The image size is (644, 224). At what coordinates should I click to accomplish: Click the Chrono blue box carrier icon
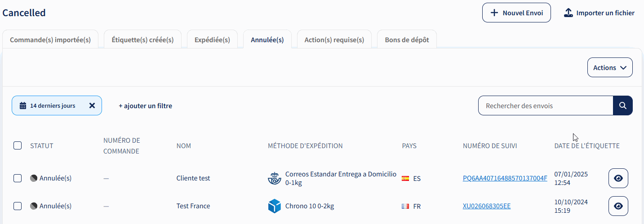click(274, 206)
